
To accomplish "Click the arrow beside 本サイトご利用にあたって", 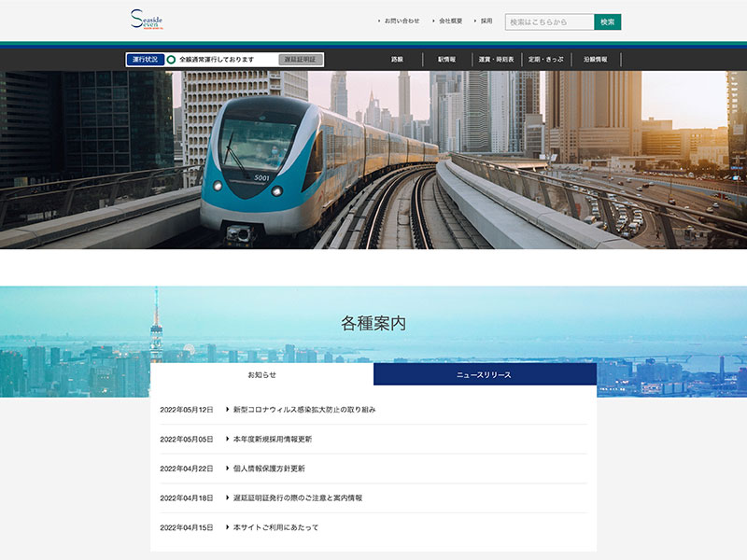I will coord(227,527).
